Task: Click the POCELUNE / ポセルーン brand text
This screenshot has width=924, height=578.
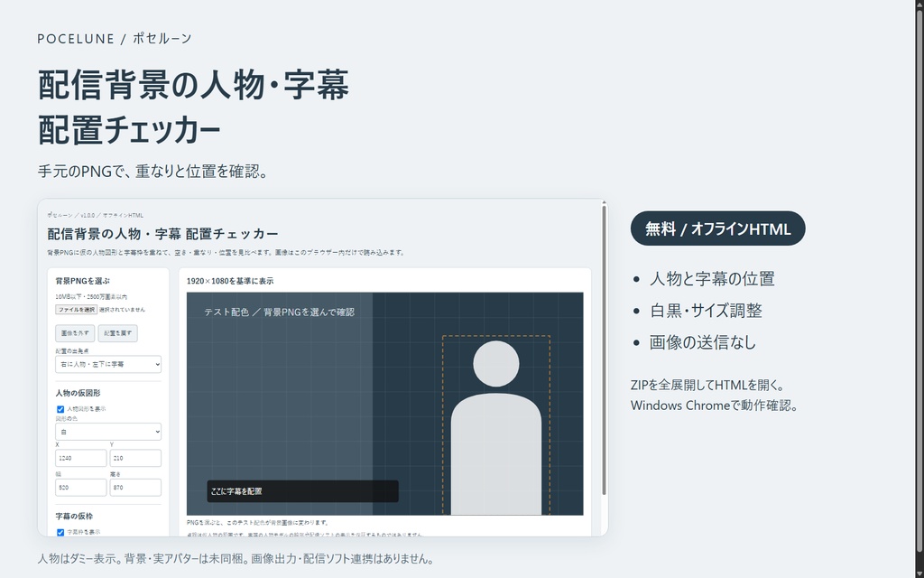Action: point(115,39)
